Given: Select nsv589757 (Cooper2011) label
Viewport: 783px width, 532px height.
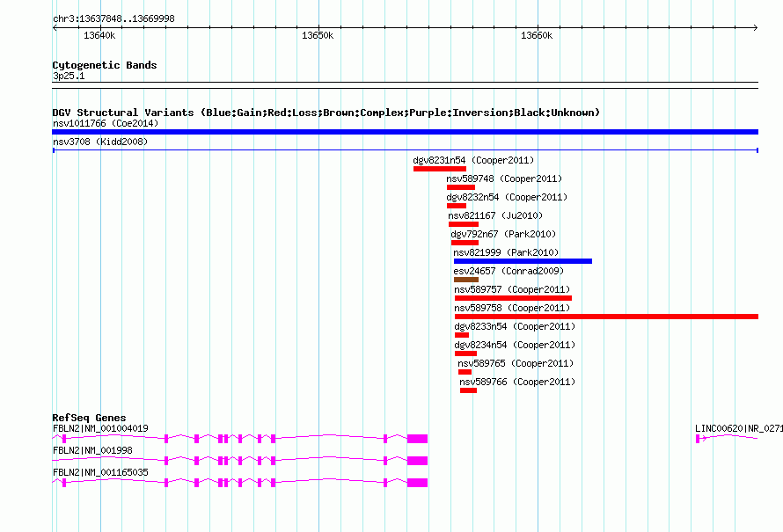Looking at the screenshot, I should 512,289.
